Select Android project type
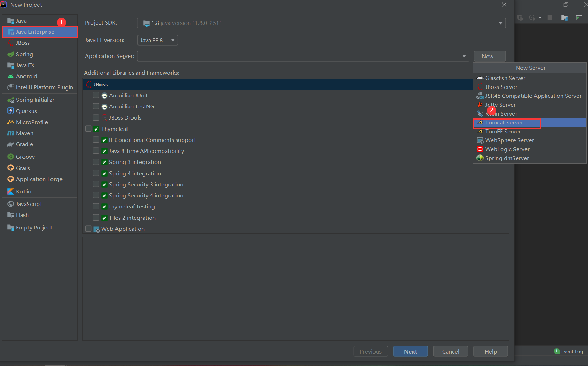The image size is (588, 366). coord(40,76)
